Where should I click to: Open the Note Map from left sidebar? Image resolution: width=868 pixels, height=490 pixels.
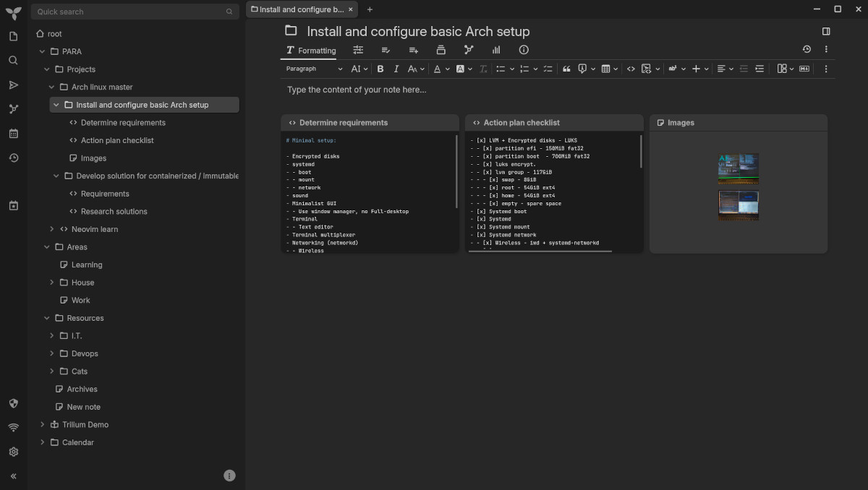tap(13, 109)
